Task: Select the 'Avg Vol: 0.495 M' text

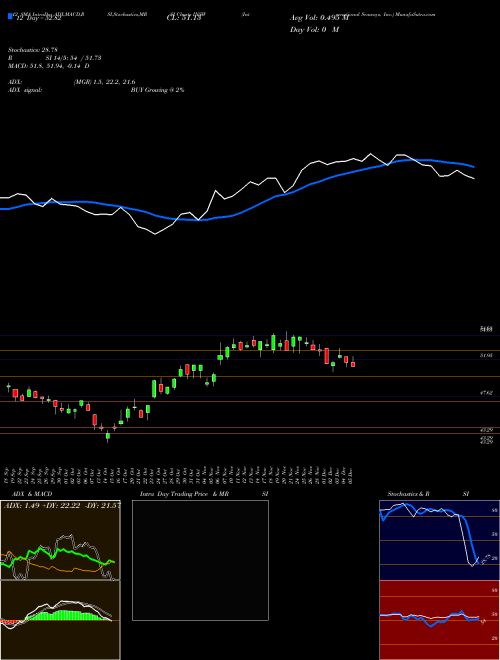Action: point(319,18)
